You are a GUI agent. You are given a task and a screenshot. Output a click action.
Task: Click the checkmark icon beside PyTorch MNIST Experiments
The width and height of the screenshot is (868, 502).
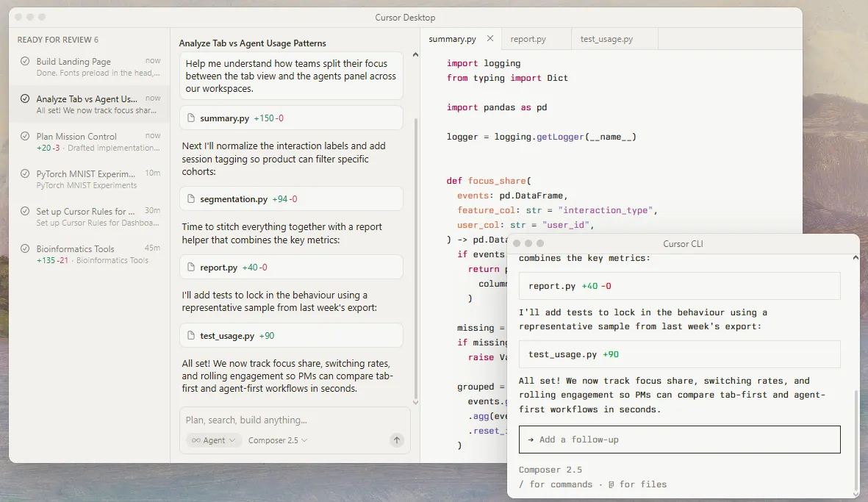coord(25,173)
